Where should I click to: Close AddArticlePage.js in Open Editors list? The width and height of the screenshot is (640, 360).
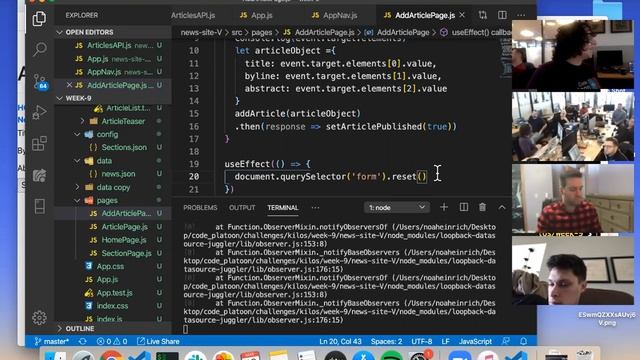69,85
